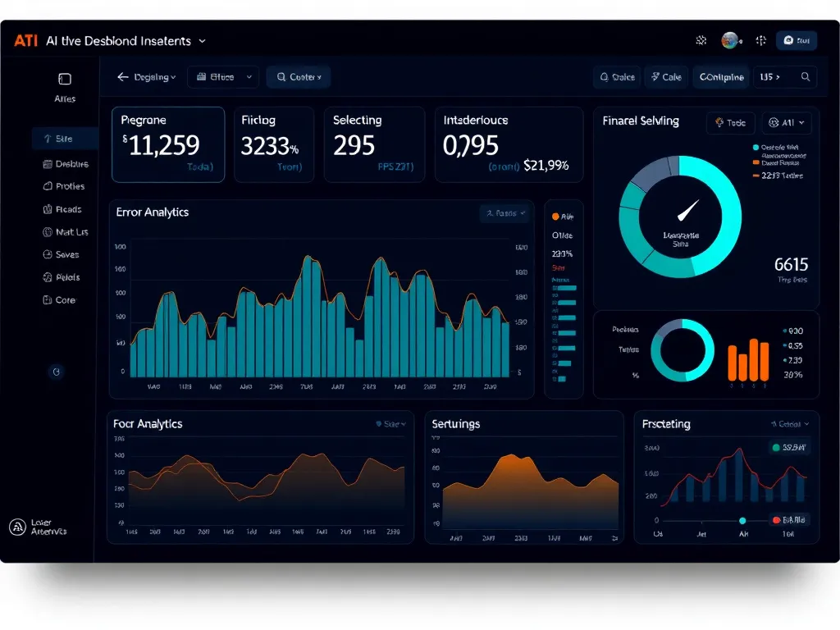
Task: Select the Sire item in sidebar
Action: coord(65,139)
